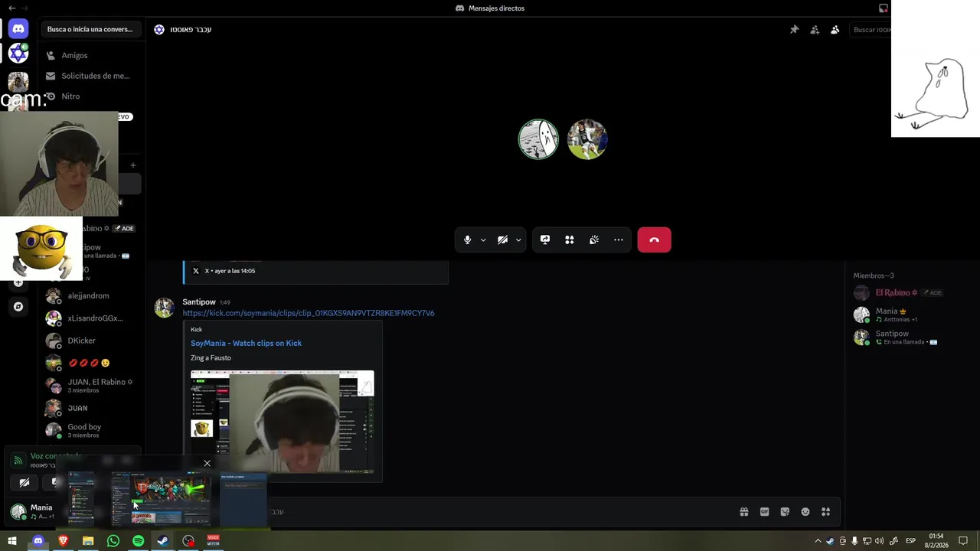Open Windows Start menu
The width and height of the screenshot is (980, 551).
[12, 541]
